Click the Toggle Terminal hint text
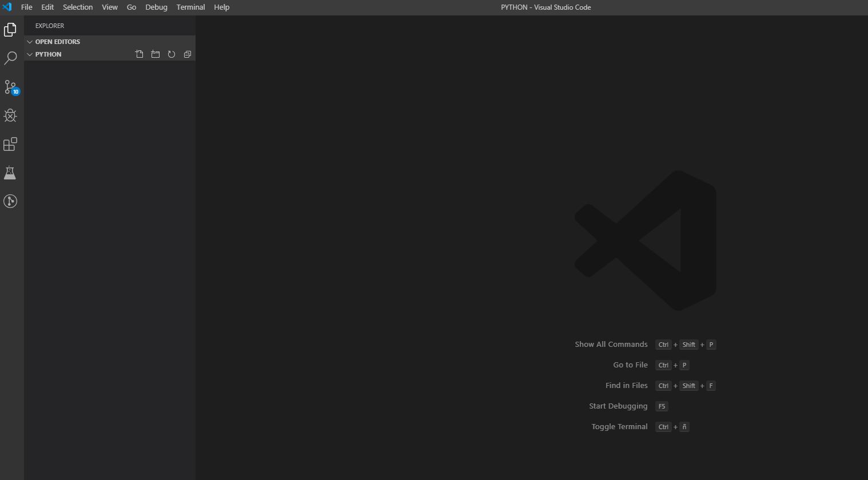This screenshot has height=480, width=868. [620, 427]
